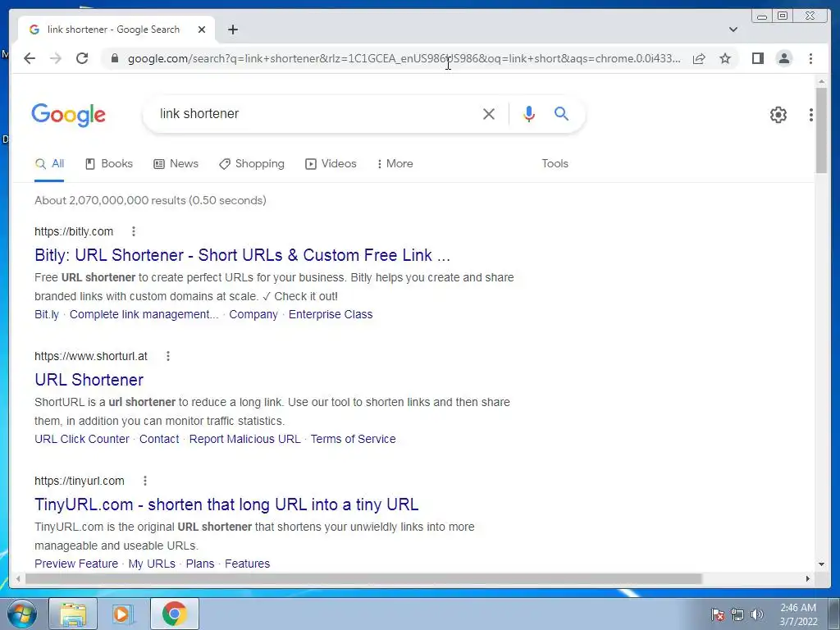Open options dots next to bitly.com
Image resolution: width=840 pixels, height=630 pixels.
(134, 231)
